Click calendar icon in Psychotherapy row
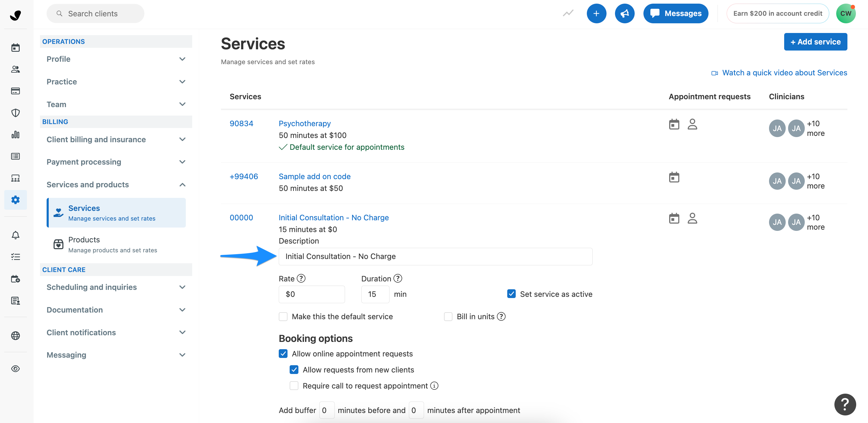The image size is (868, 423). pos(674,124)
